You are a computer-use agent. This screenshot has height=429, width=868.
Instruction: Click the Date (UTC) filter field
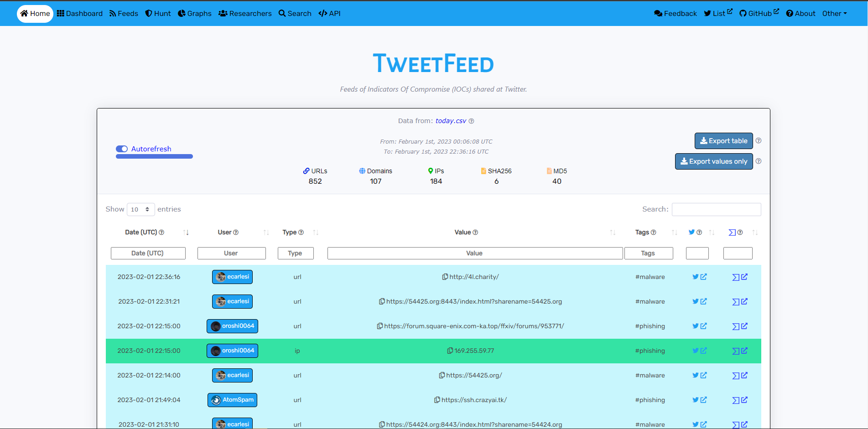[148, 253]
